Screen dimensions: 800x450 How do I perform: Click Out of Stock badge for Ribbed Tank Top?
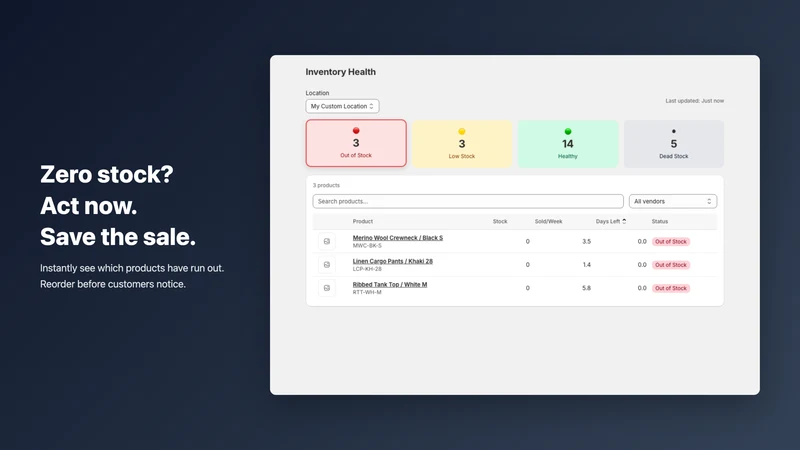click(x=670, y=289)
